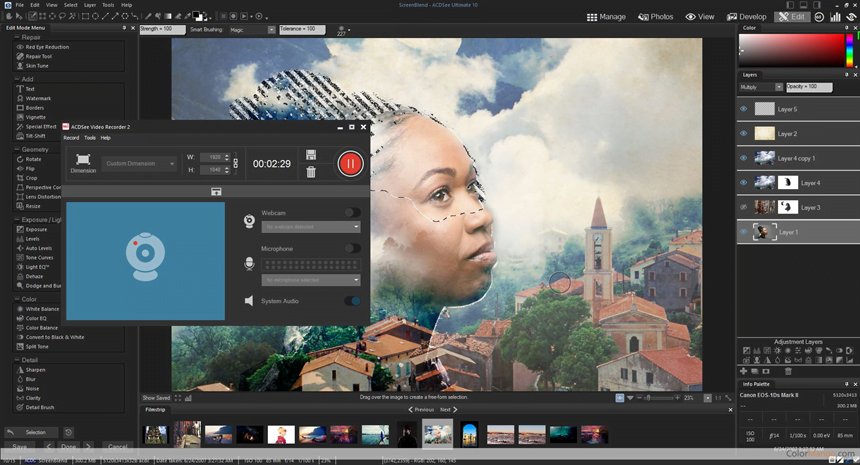The image size is (860, 465).
Task: Collapse the Detail group
Action: tap(16, 360)
